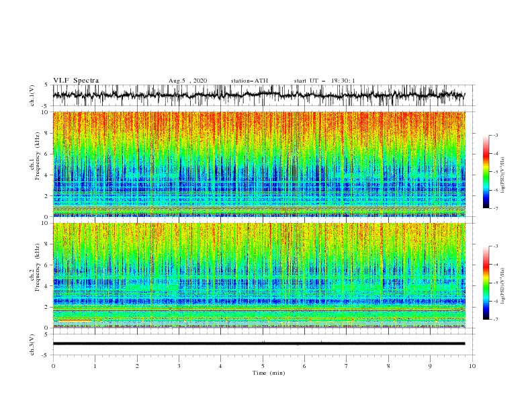The width and height of the screenshot is (532, 411).
Task: Select the "ch.1(V)" waveform axis label
Action: (32, 95)
